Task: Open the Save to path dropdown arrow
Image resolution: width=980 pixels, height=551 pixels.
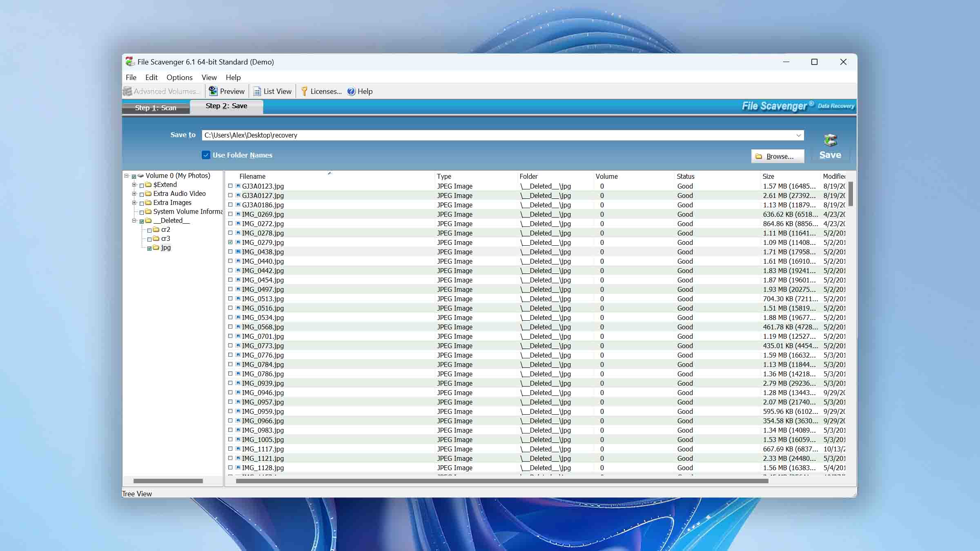Action: [798, 135]
